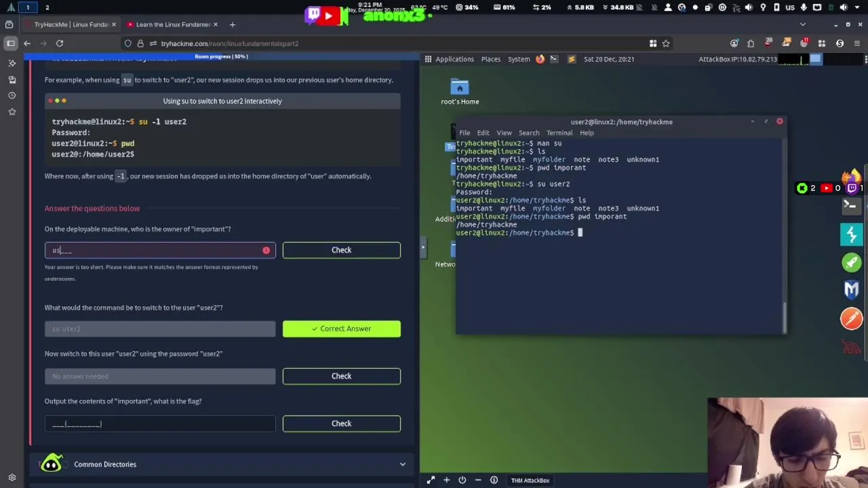Check the switch to user2 question
This screenshot has height=488, width=868.
click(341, 376)
